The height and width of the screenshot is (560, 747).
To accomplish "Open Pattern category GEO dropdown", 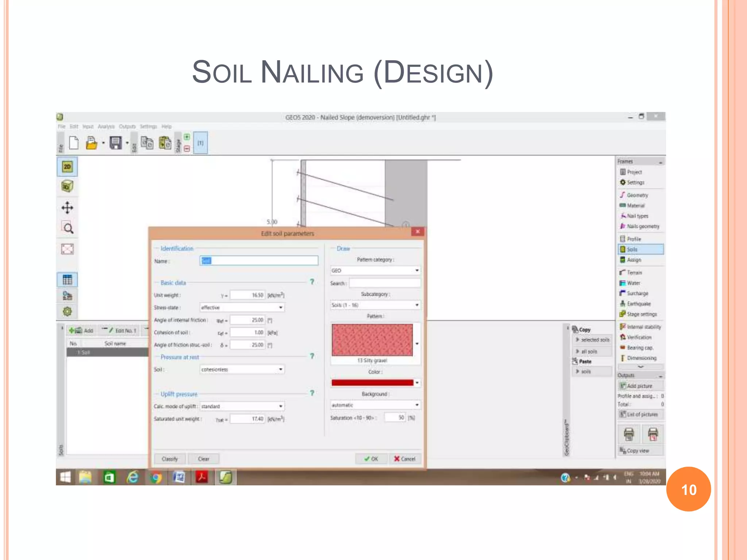I will pos(375,271).
